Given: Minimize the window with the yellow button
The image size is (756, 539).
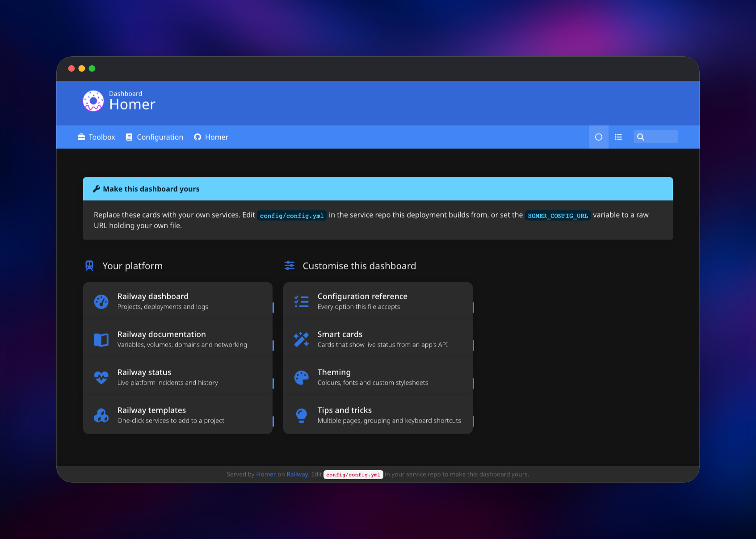Looking at the screenshot, I should coord(82,68).
